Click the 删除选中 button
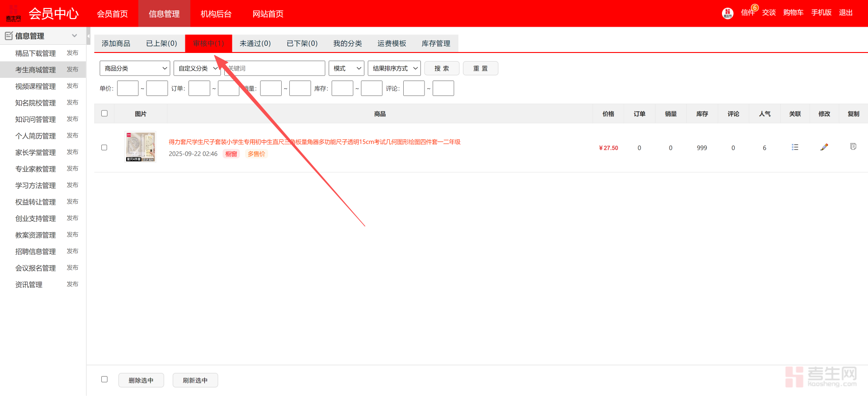This screenshot has width=868, height=396. coord(141,380)
